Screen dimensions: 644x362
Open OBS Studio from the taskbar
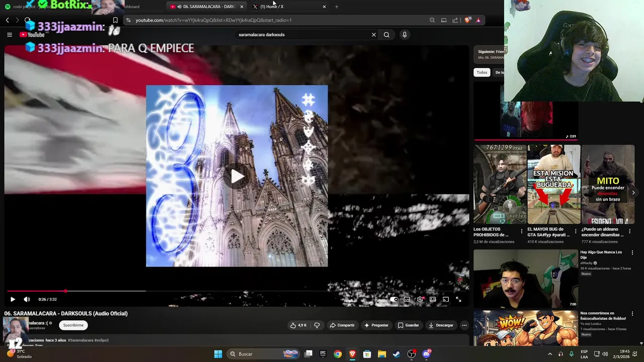tap(412, 354)
